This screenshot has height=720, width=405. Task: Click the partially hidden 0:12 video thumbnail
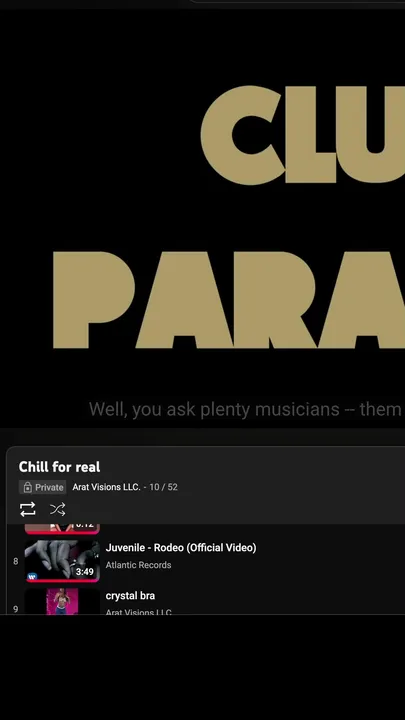coord(62,529)
